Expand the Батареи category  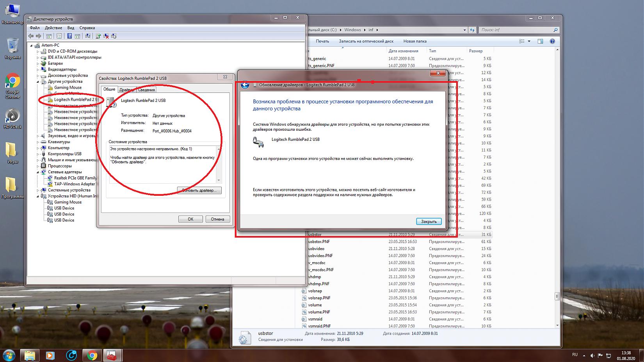38,64
